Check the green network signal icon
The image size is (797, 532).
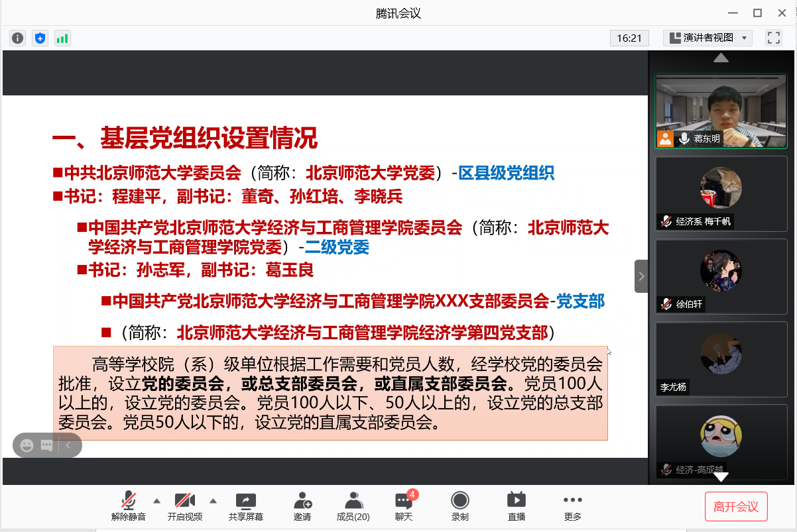tap(62, 38)
